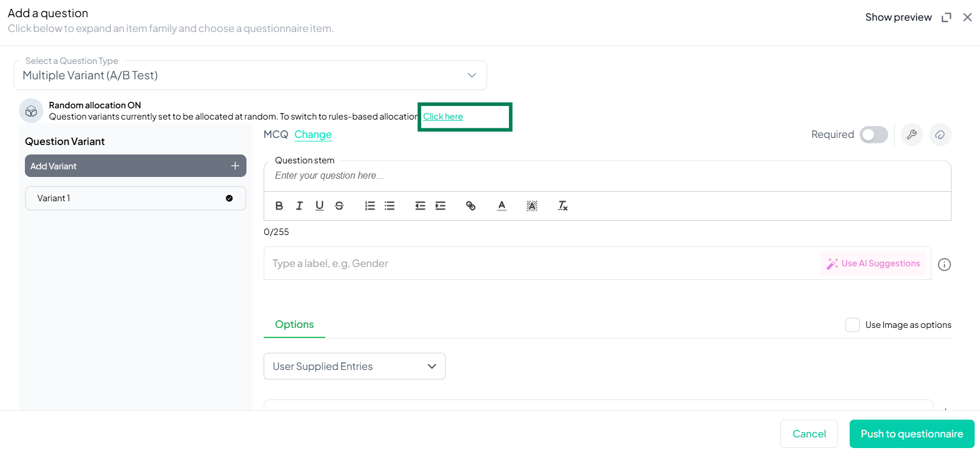Enable Use Image as options checkbox

click(852, 325)
